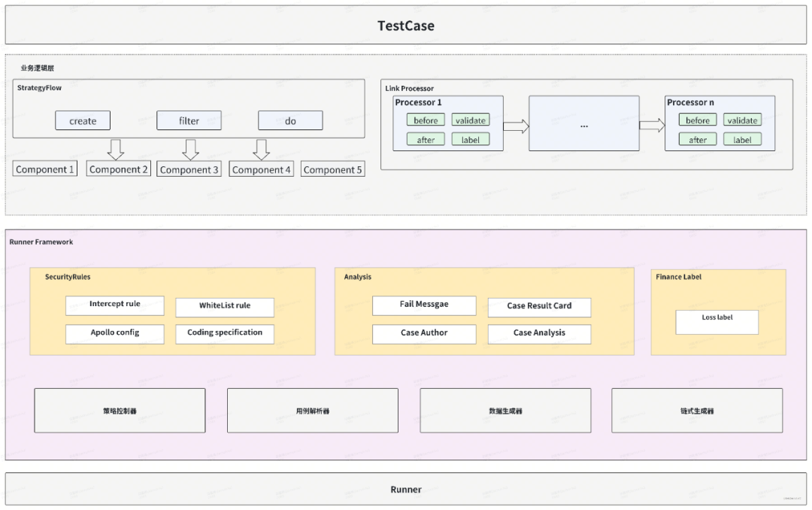Click the Runner bar at the bottom
Image resolution: width=812 pixels, height=510 pixels.
pos(405,489)
